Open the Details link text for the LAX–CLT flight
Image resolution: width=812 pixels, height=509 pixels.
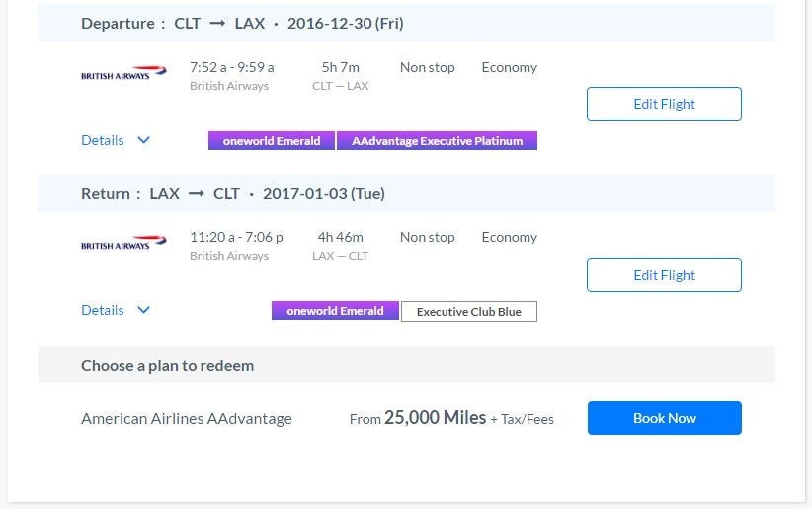103,310
